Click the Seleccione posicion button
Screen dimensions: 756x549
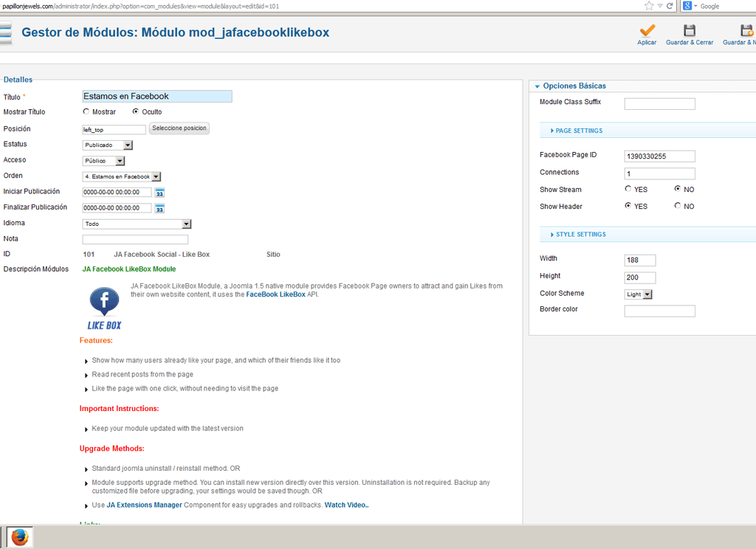[x=179, y=128]
